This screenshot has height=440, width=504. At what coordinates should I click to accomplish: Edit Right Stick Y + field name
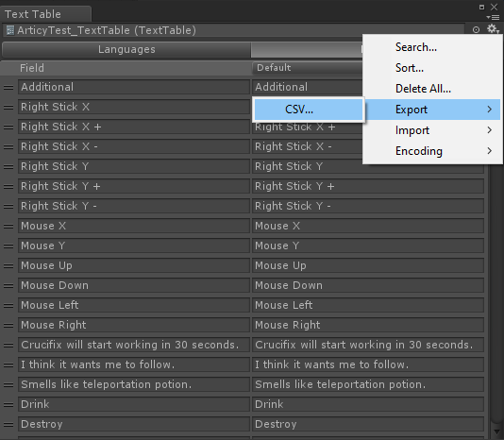pos(134,187)
